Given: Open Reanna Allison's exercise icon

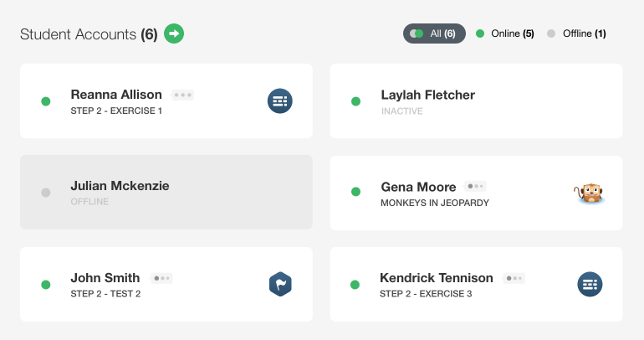Looking at the screenshot, I should pyautogui.click(x=280, y=101).
